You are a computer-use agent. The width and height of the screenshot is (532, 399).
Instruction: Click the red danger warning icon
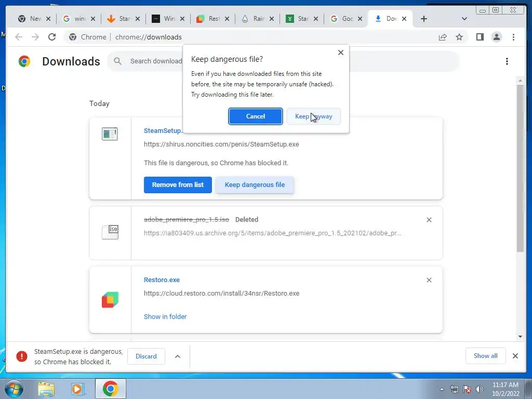coord(22,356)
